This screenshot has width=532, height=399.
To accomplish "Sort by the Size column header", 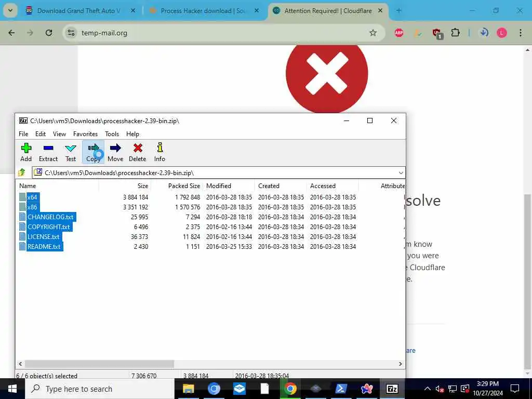I will 125,186.
